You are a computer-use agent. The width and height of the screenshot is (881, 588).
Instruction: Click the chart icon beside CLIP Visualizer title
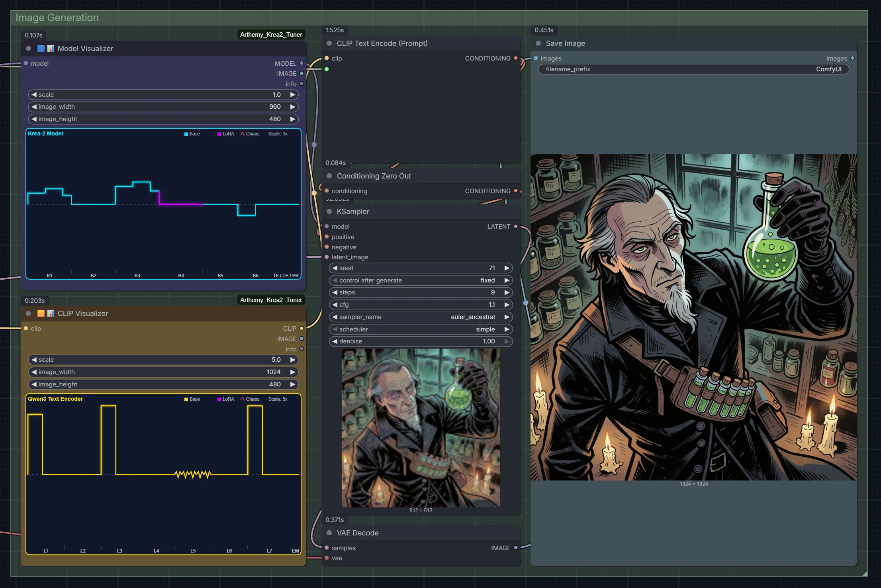pos(51,314)
